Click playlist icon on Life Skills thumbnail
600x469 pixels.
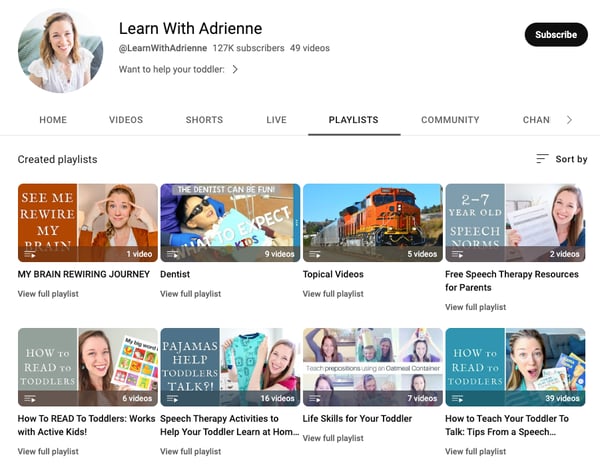pos(315,399)
